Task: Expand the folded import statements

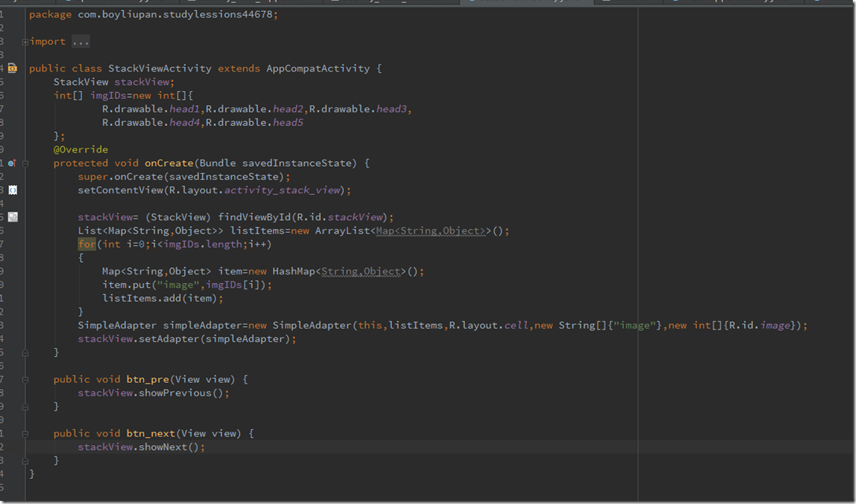Action: (25, 42)
